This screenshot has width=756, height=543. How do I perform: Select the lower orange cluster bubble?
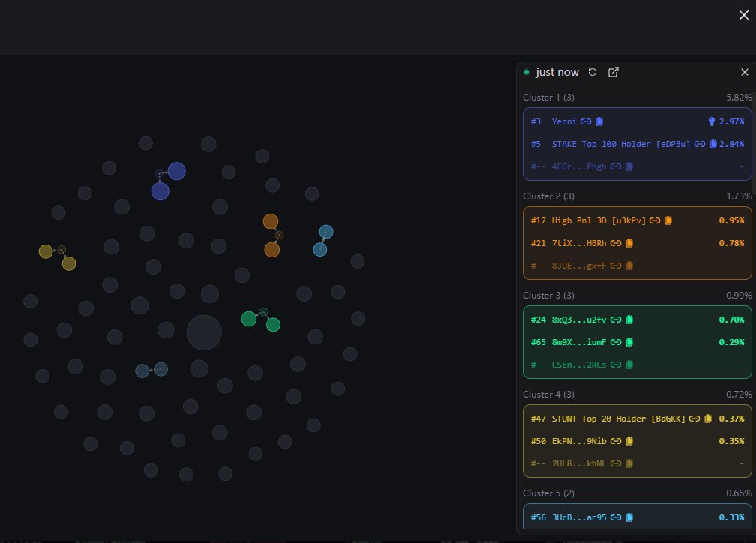coord(272,250)
